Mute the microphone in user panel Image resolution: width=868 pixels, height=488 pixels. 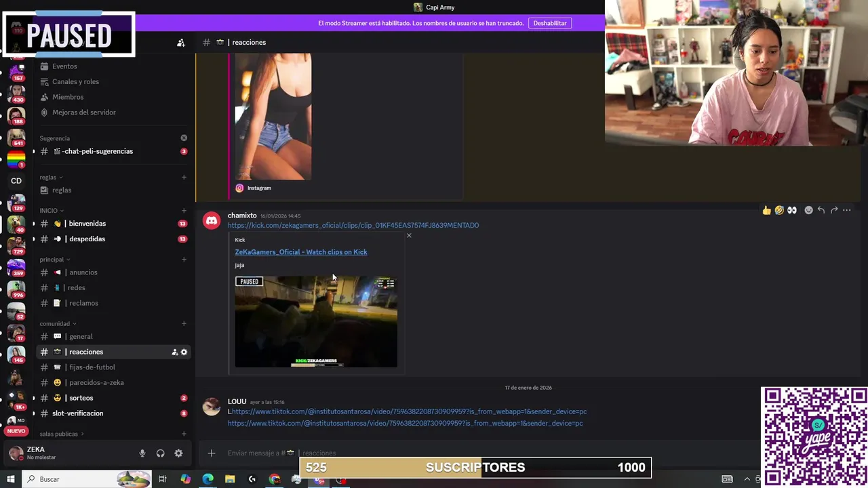click(142, 453)
